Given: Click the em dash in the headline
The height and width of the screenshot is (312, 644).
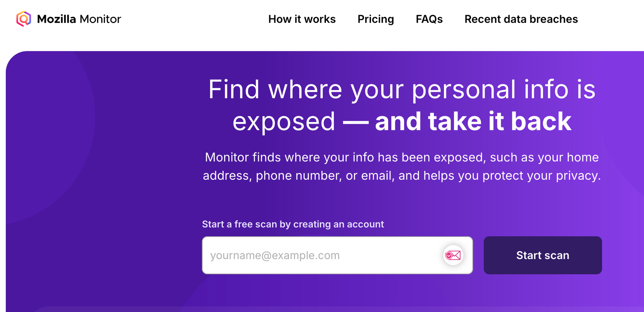Looking at the screenshot, I should [x=355, y=122].
